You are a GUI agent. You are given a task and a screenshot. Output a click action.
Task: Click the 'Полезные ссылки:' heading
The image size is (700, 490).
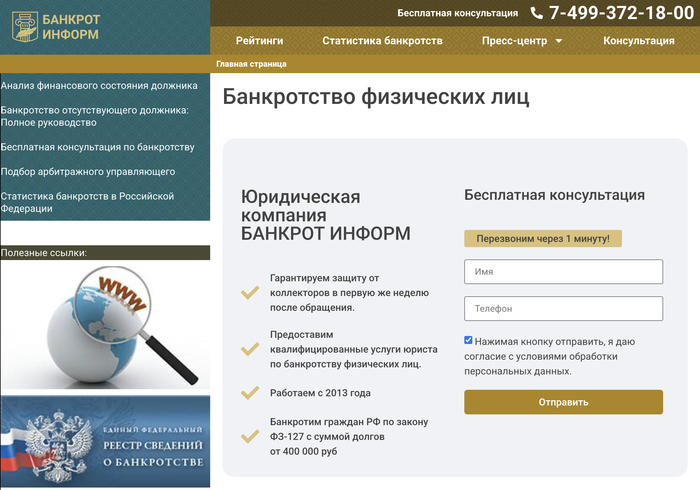[x=44, y=253]
